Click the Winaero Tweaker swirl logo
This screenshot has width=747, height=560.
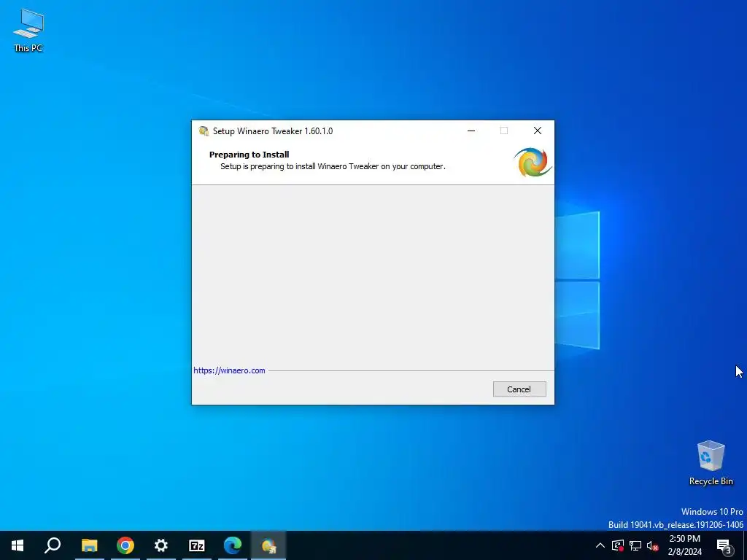tap(532, 163)
